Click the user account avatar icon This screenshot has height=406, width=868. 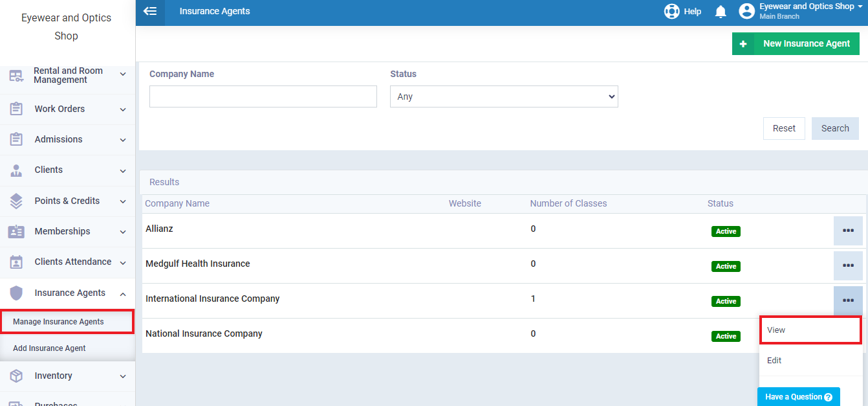click(x=747, y=11)
